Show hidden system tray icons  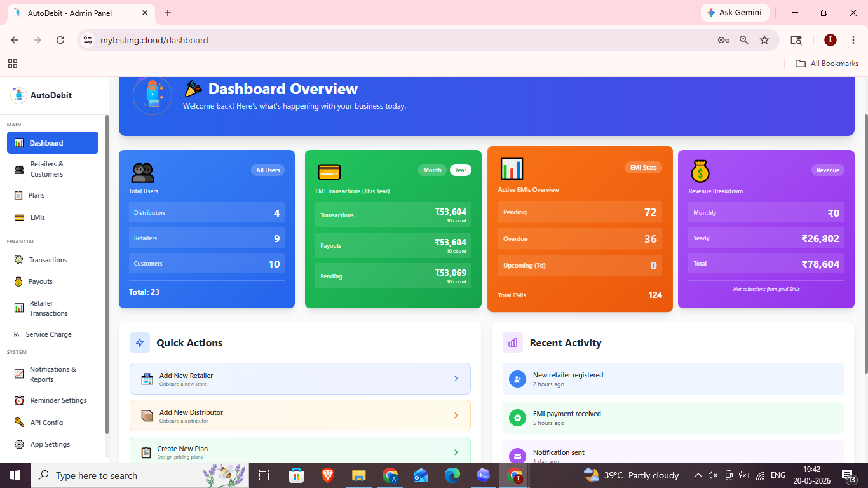click(698, 475)
